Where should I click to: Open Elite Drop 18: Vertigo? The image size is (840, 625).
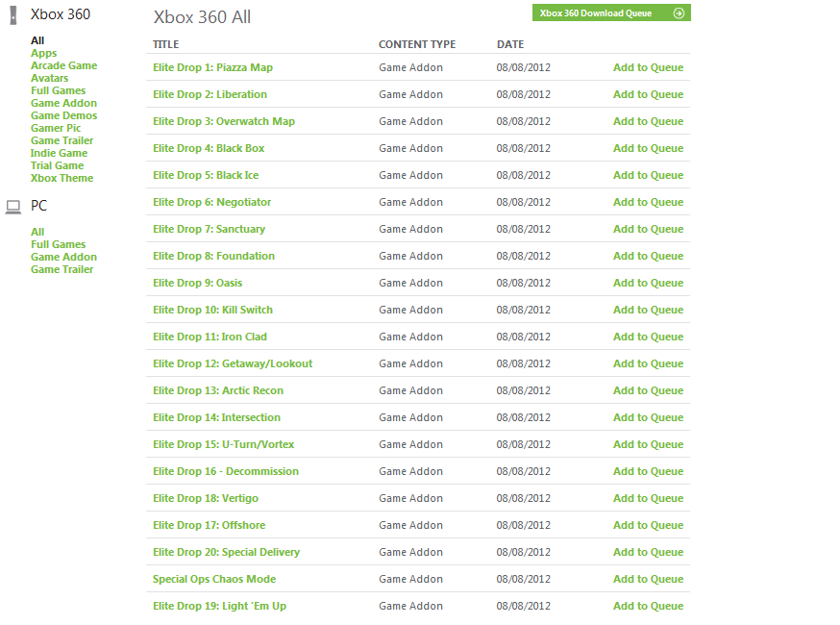pyautogui.click(x=205, y=498)
